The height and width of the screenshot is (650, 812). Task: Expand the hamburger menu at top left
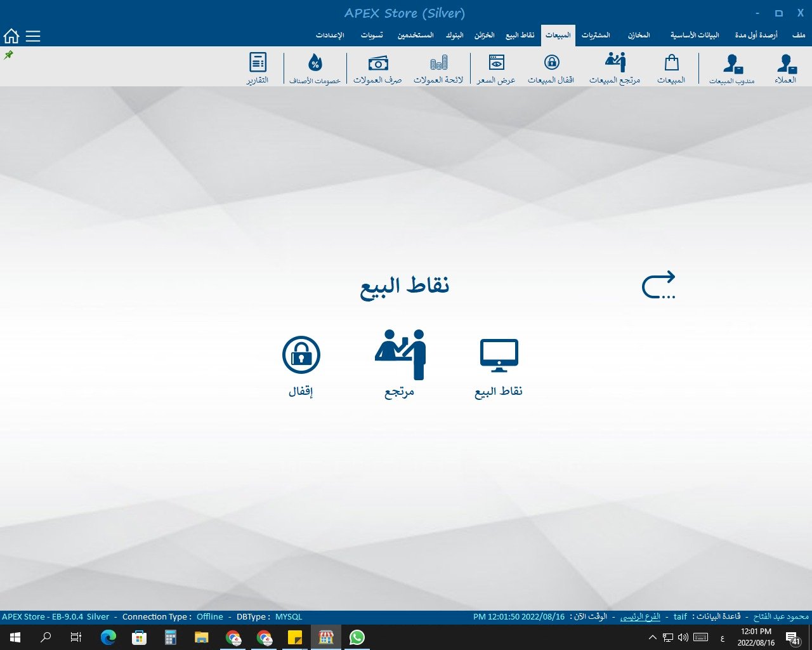[33, 36]
